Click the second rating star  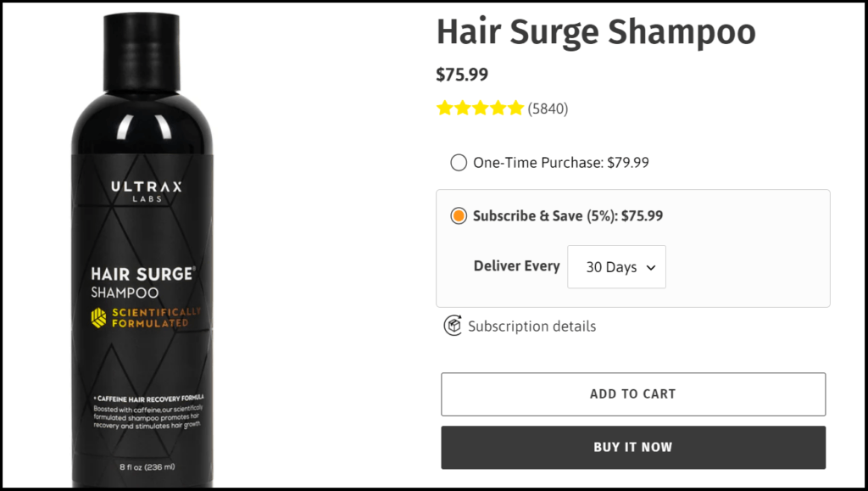463,108
